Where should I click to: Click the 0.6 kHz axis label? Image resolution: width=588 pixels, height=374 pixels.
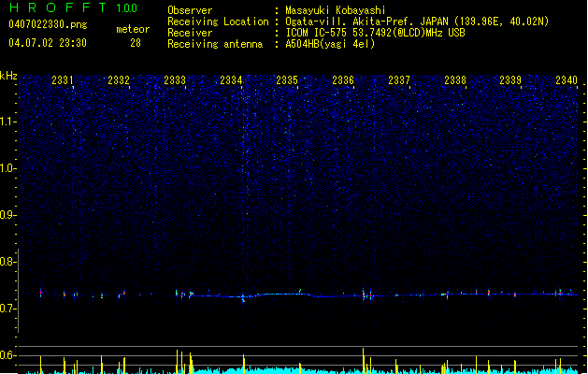[x=8, y=355]
